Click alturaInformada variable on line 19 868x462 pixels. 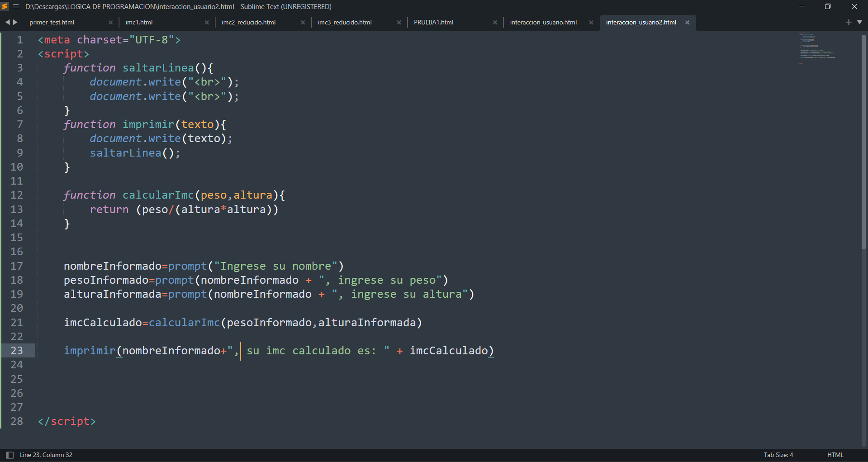click(x=112, y=294)
